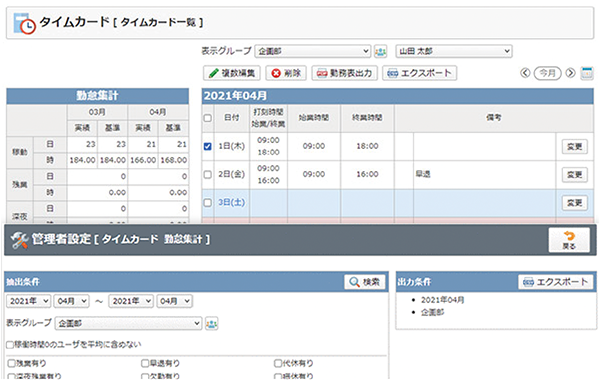The height and width of the screenshot is (380, 600).
Task: Check the 代休有り checkbox
Action: (278, 363)
